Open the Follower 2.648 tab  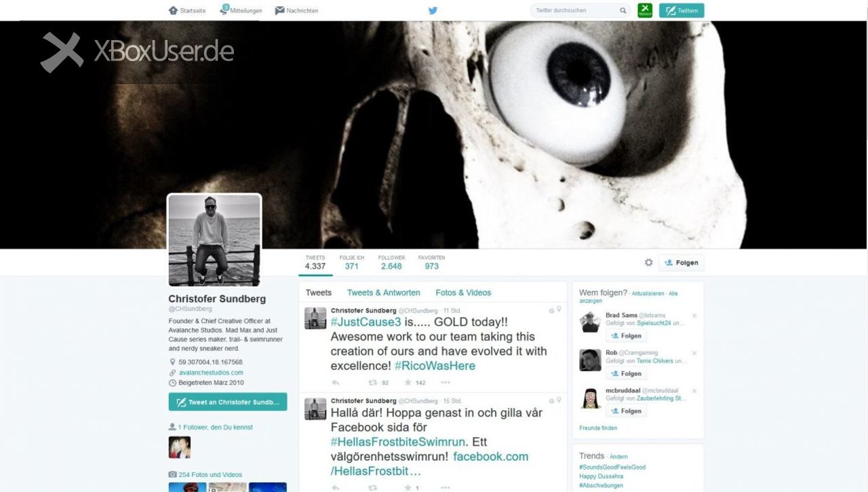(391, 263)
